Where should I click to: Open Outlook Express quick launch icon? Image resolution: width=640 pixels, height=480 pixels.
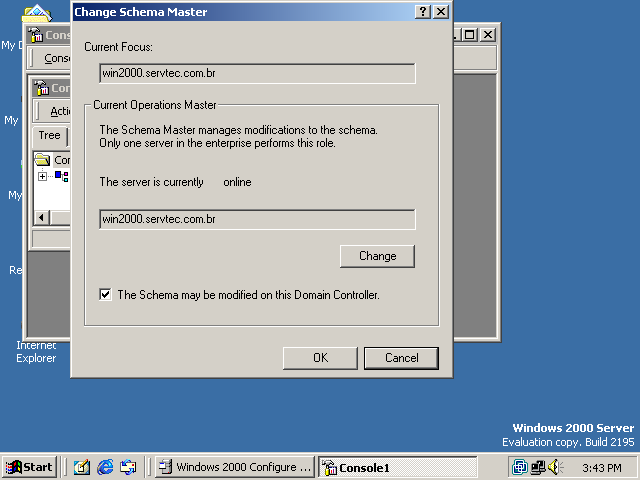[128, 467]
